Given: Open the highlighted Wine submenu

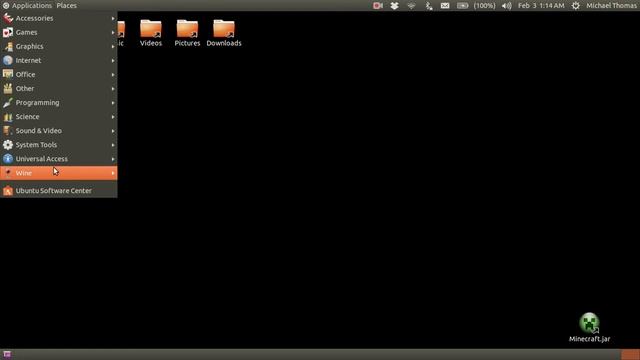Looking at the screenshot, I should (59, 173).
